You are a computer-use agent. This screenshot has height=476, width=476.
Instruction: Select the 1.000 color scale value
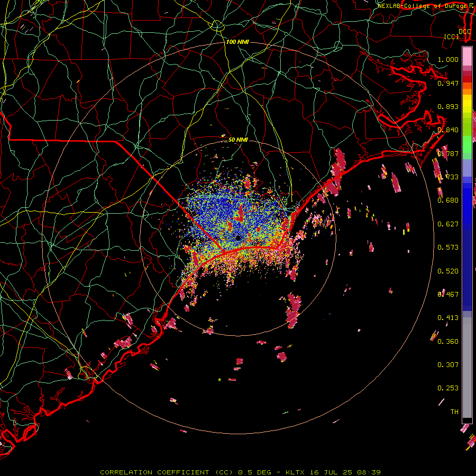(448, 59)
